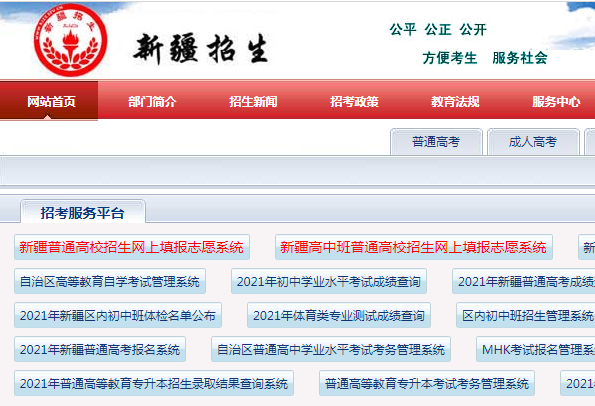The height and width of the screenshot is (406, 595).
Task: Select 招考政策 in the red menu
Action: coord(354,101)
